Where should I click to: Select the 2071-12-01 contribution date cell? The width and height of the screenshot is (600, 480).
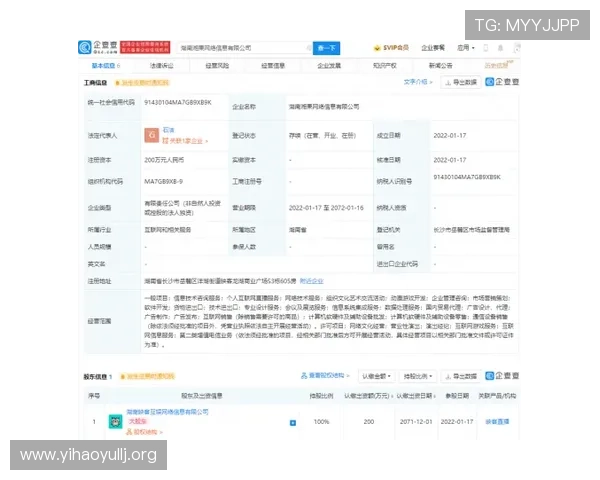(x=416, y=421)
